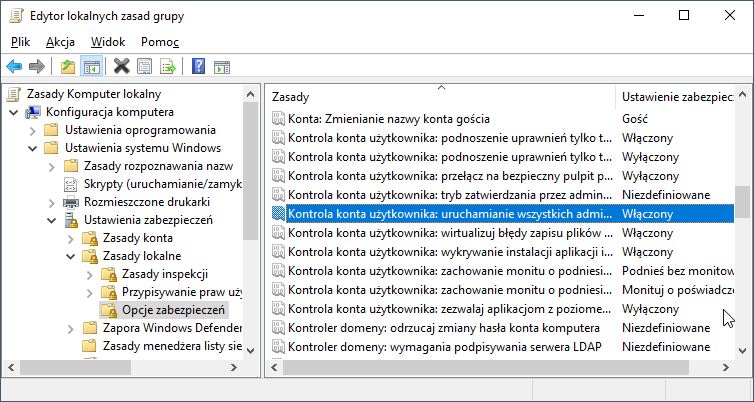Select policy 'przełącz na bezpieczny pulpit'
This screenshot has width=754, height=402.
tap(451, 176)
